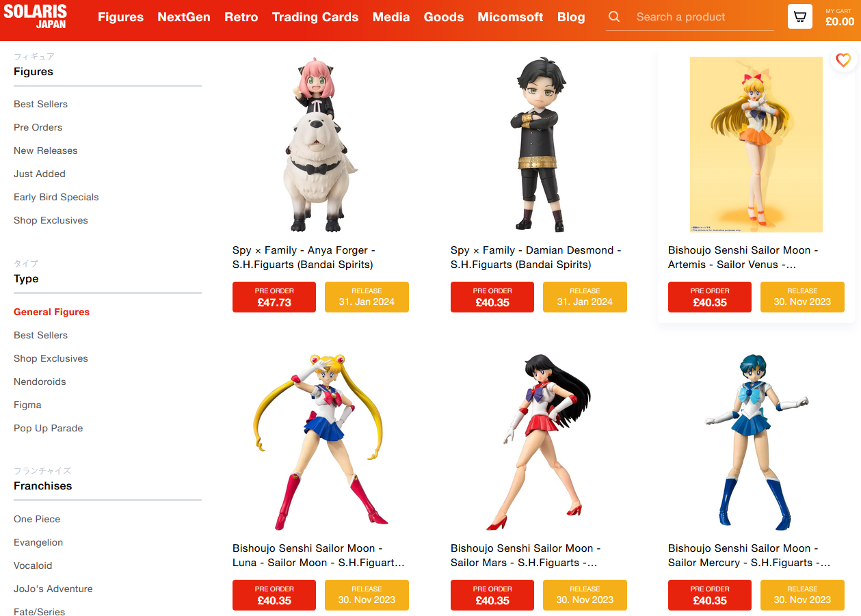Viewport: 861px width, 616px height.
Task: Open Pre Orders under Figures
Action: (x=38, y=127)
